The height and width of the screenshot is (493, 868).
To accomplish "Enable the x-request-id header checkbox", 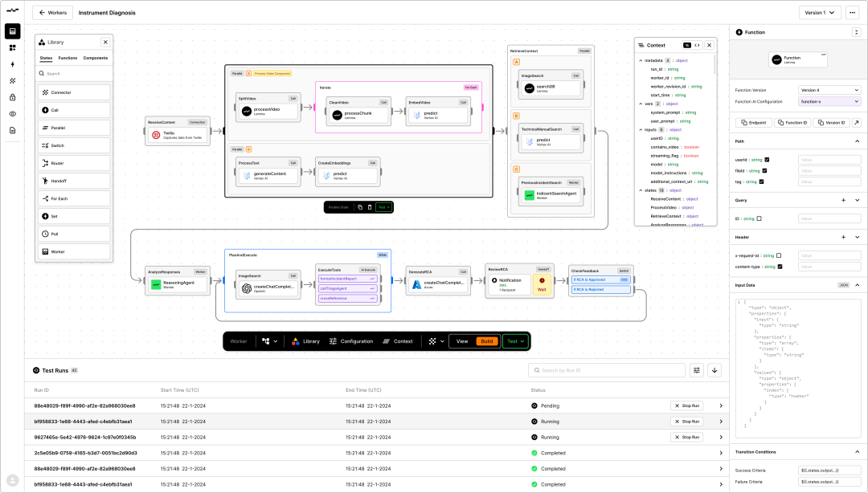I will (x=778, y=255).
